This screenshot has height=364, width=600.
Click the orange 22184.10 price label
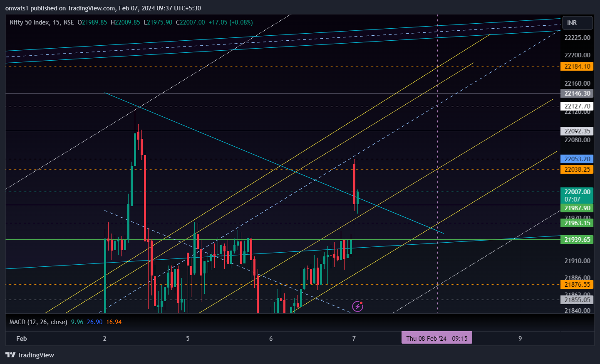(x=577, y=66)
